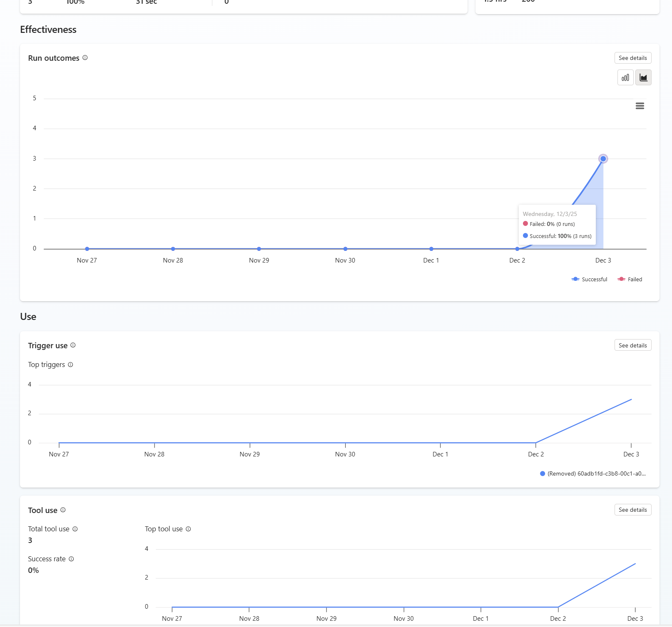Click the info icon beside Run outcomes
The image size is (672, 627).
tap(85, 58)
